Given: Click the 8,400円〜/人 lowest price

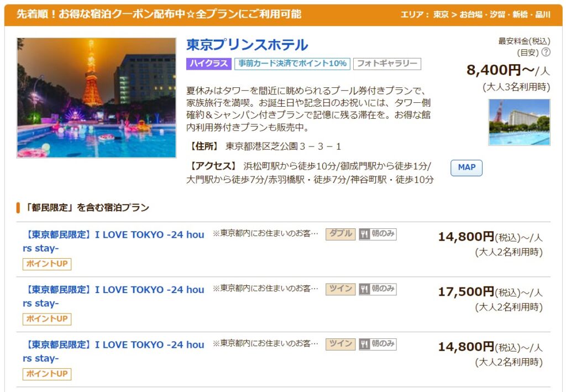Looking at the screenshot, I should 509,70.
